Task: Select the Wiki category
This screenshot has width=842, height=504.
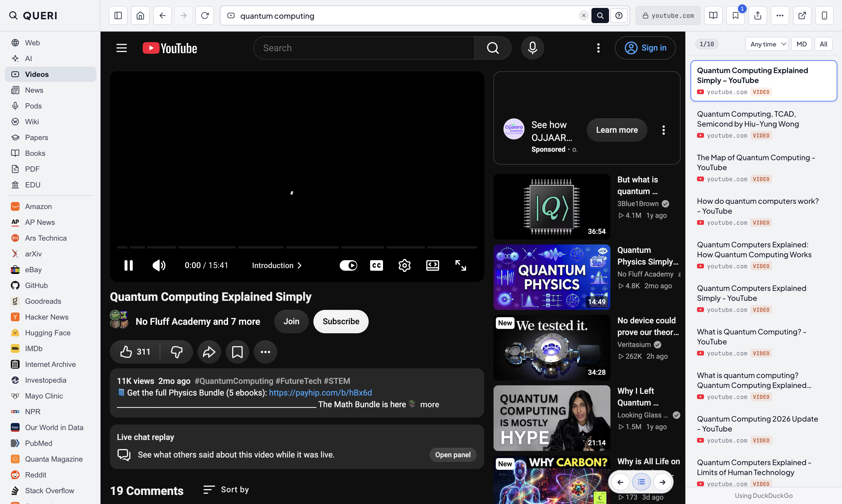Action: 50,122
